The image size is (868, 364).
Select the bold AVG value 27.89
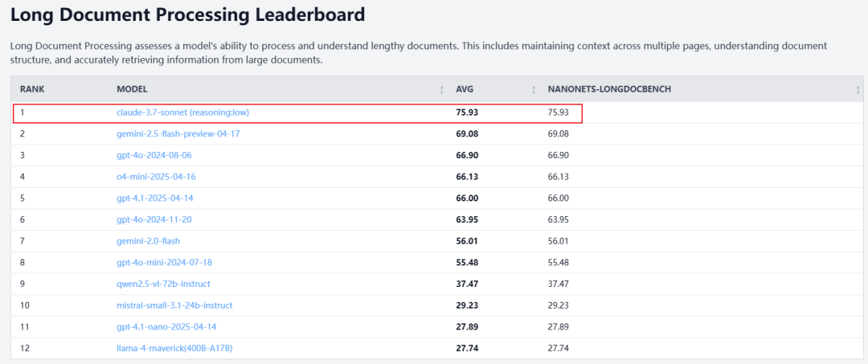click(467, 327)
